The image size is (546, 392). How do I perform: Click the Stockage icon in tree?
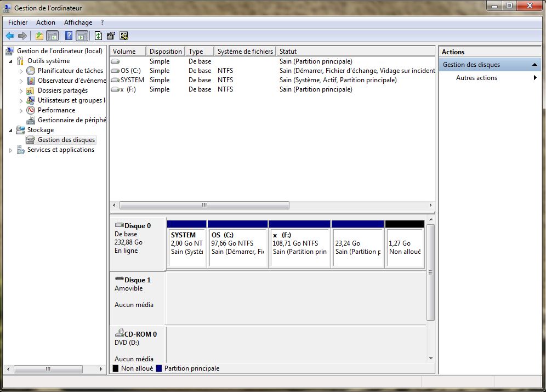pyautogui.click(x=20, y=130)
